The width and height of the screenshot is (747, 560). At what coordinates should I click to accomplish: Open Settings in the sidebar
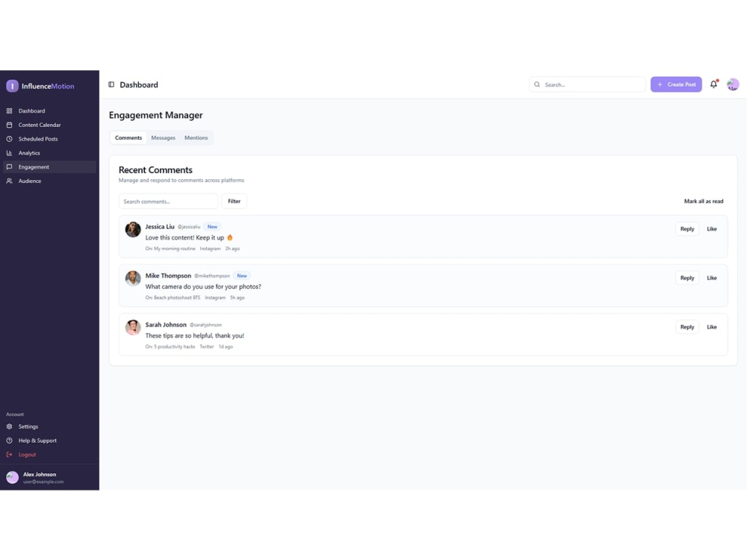coord(49,426)
